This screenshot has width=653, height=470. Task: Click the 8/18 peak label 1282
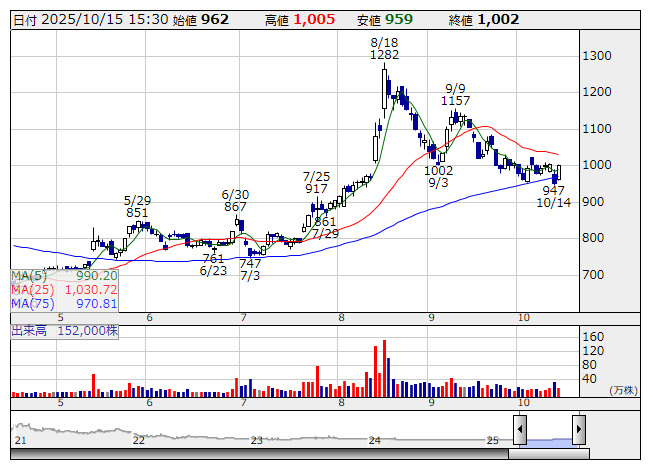[384, 55]
